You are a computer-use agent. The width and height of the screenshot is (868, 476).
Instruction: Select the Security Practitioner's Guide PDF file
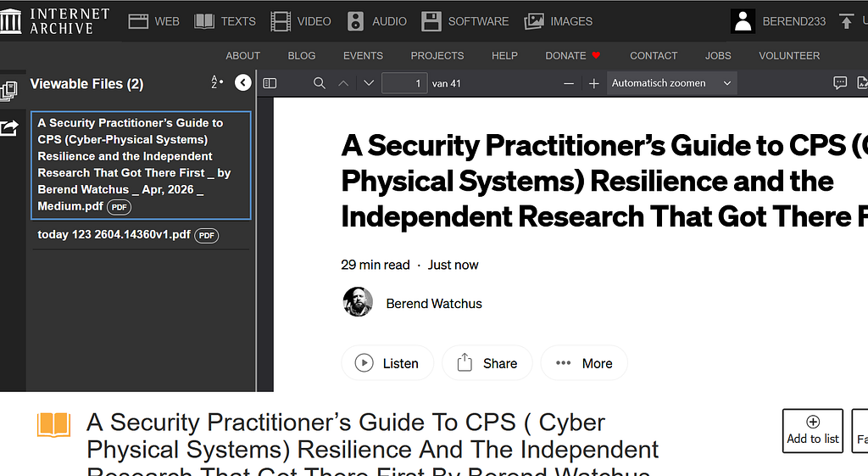pyautogui.click(x=142, y=165)
